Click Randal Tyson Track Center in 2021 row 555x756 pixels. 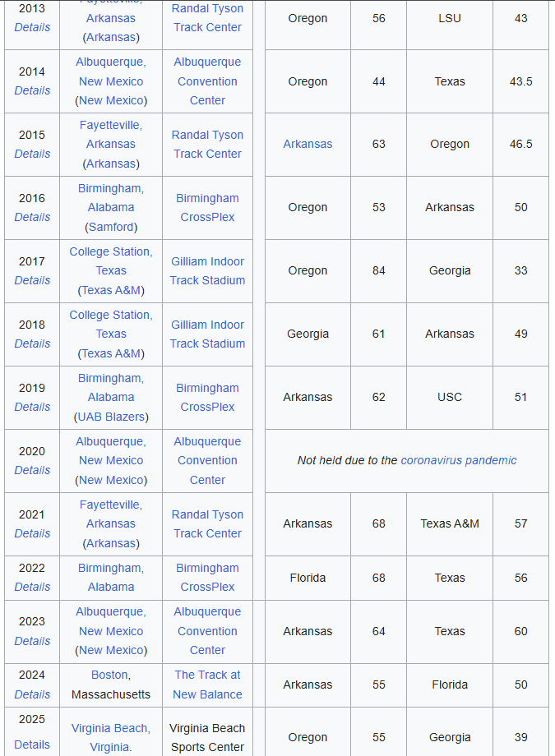(207, 523)
